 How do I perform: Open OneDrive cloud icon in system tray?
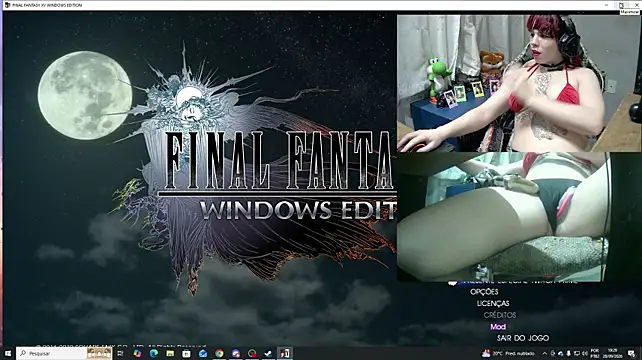coord(560,353)
